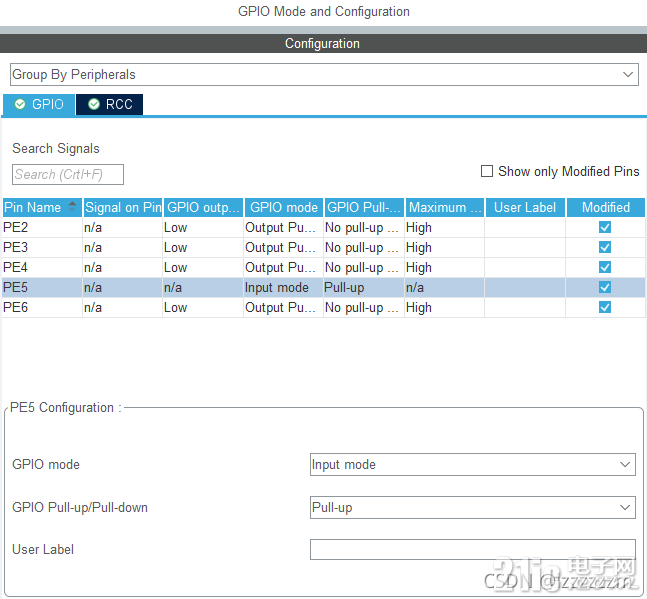Viewport: 647px width, 599px height.
Task: Switch to the GPIO tab
Action: pyautogui.click(x=39, y=104)
